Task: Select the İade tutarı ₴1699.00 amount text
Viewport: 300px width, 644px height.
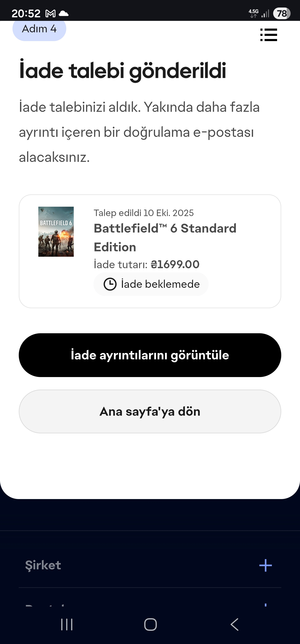Action: (147, 264)
